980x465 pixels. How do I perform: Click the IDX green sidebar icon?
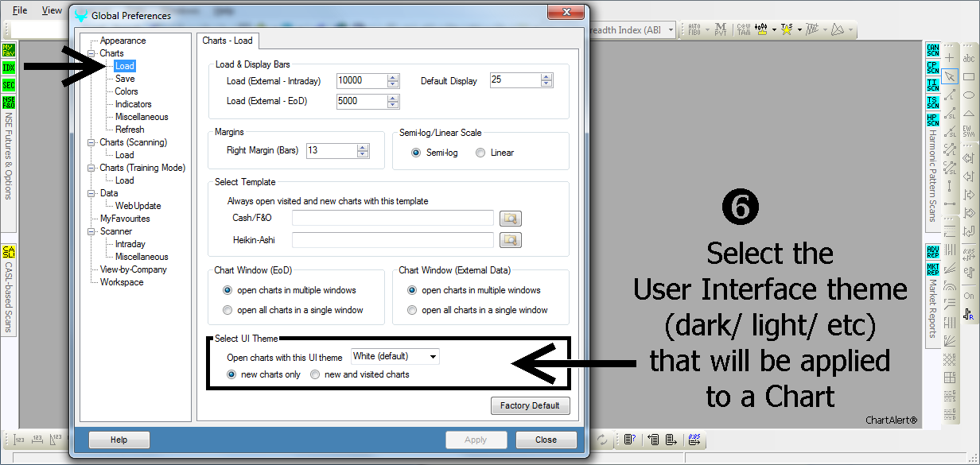(9, 68)
